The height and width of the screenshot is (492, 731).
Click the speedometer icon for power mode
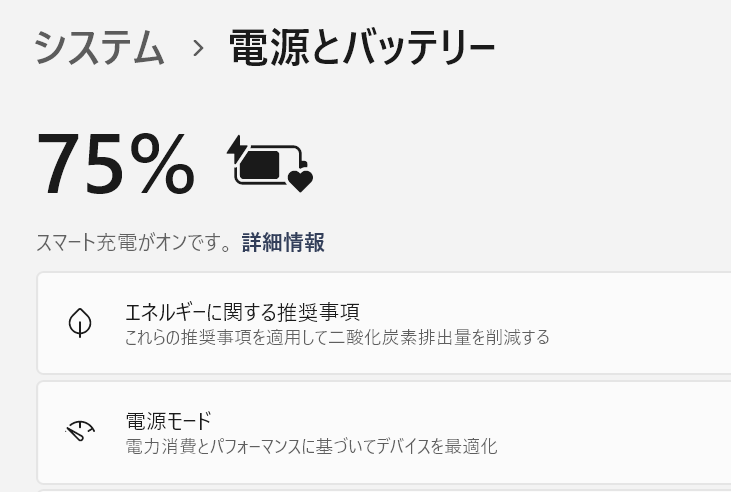click(80, 431)
